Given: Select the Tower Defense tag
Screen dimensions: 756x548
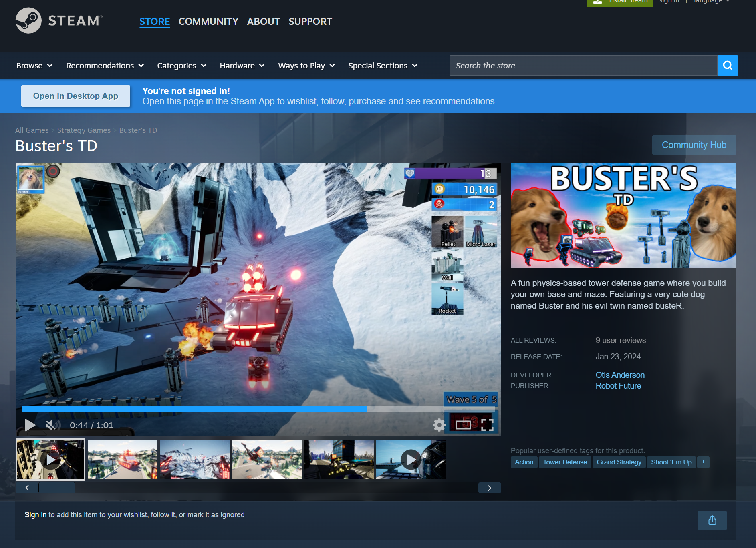Looking at the screenshot, I should [565, 462].
